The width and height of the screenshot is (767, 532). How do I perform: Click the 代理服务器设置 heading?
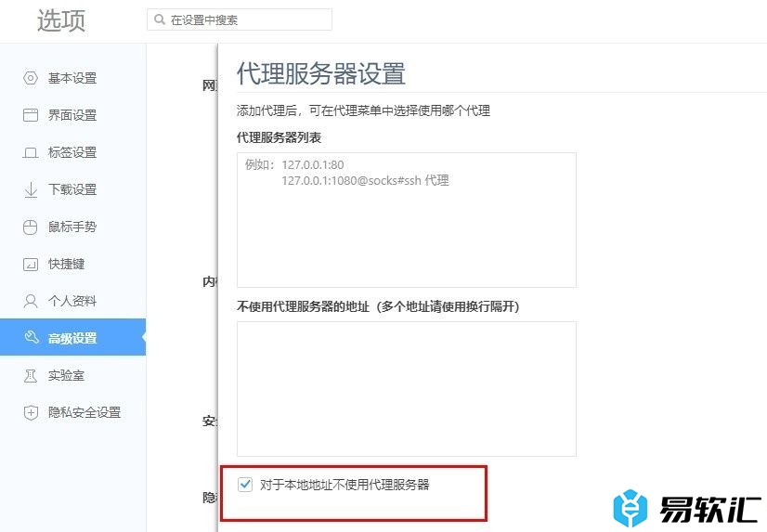[x=321, y=72]
